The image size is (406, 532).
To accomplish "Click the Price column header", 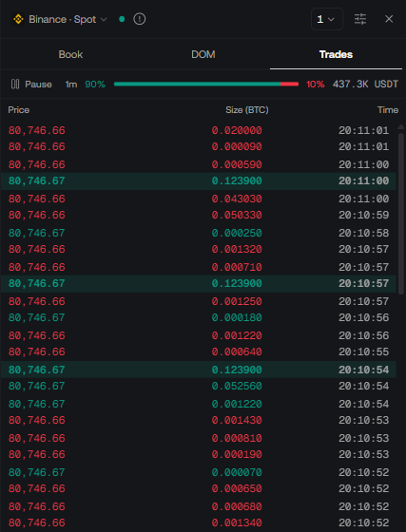I will tap(19, 110).
